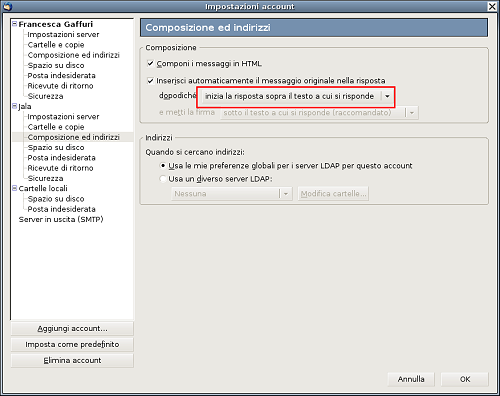Select Usa un diverso server LDAP radio
The image size is (500, 396).
click(x=163, y=179)
